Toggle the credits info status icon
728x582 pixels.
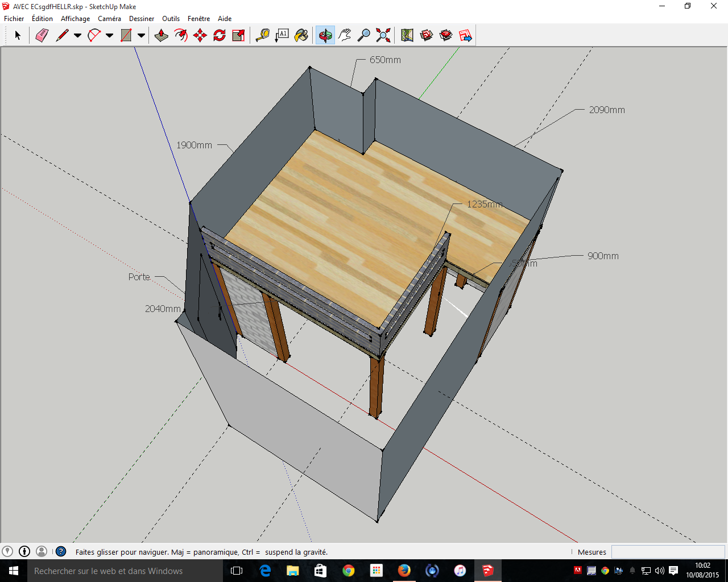point(24,551)
